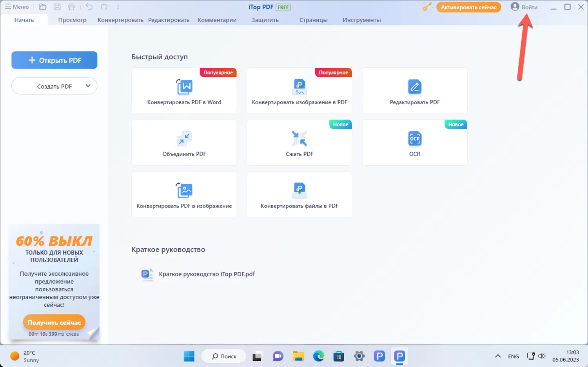Open the Windows Start menu
This screenshot has width=588, height=367.
[x=189, y=356]
